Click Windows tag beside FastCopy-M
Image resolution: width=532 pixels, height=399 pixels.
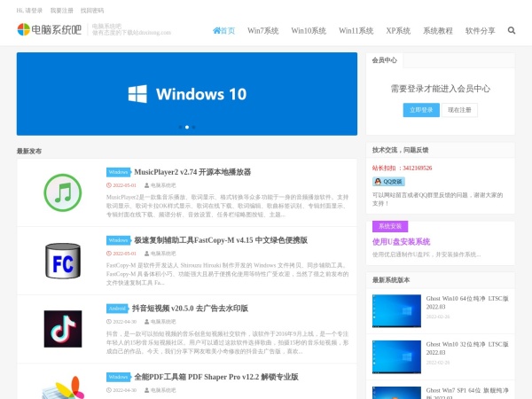click(119, 240)
